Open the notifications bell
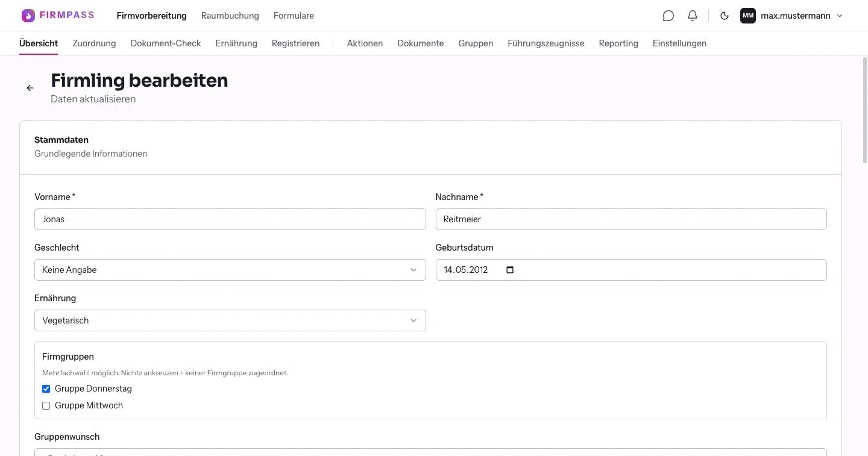 (x=693, y=16)
